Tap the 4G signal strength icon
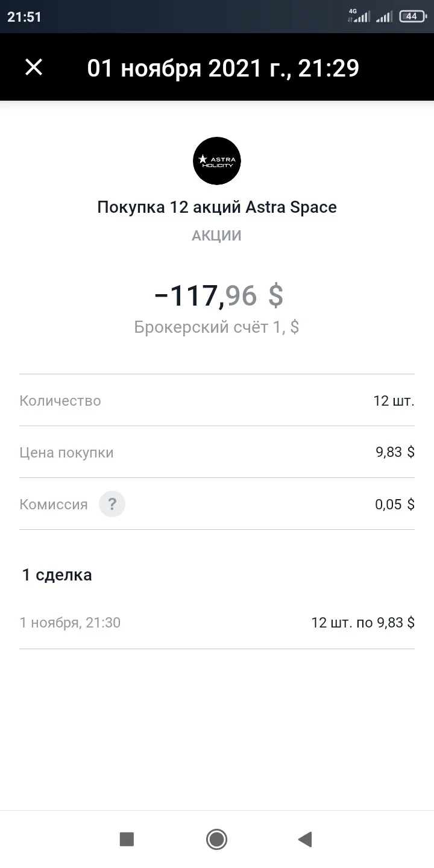 click(x=359, y=16)
